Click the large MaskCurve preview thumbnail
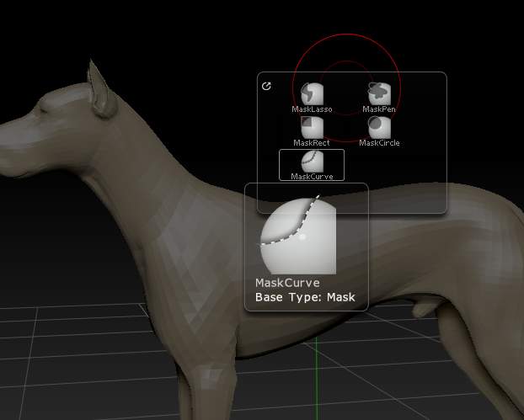This screenshot has height=420, width=524. click(x=298, y=235)
